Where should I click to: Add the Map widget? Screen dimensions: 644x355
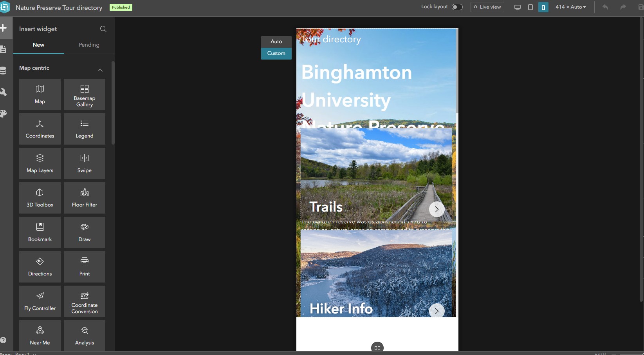coord(40,94)
